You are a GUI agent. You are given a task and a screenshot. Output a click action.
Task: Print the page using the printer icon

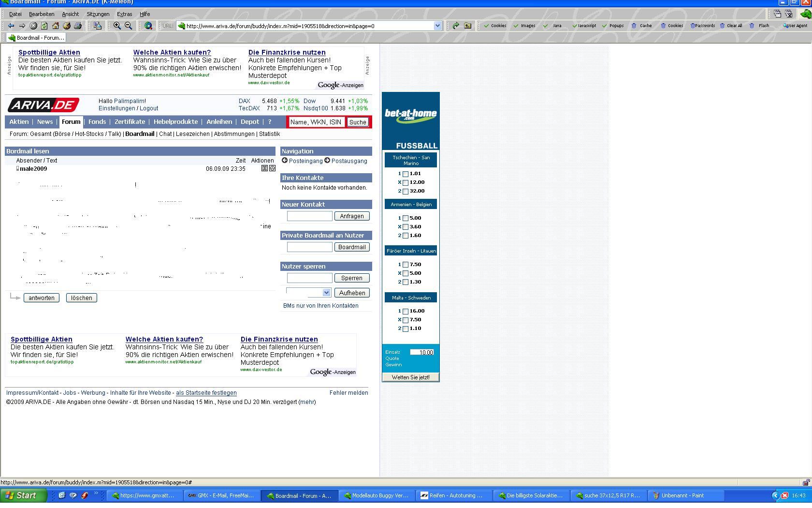pos(78,26)
